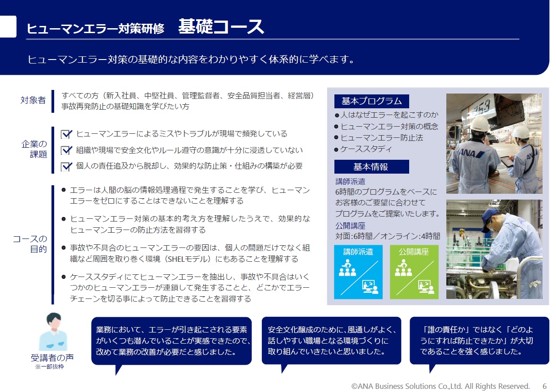Click the bullet before ケーススタディ in 基本プログラム
Image resolution: width=556 pixels, height=392 pixels.
[x=337, y=149]
